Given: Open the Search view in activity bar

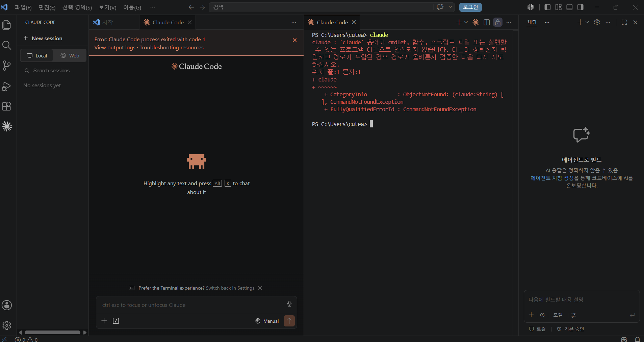Looking at the screenshot, I should pyautogui.click(x=7, y=45).
